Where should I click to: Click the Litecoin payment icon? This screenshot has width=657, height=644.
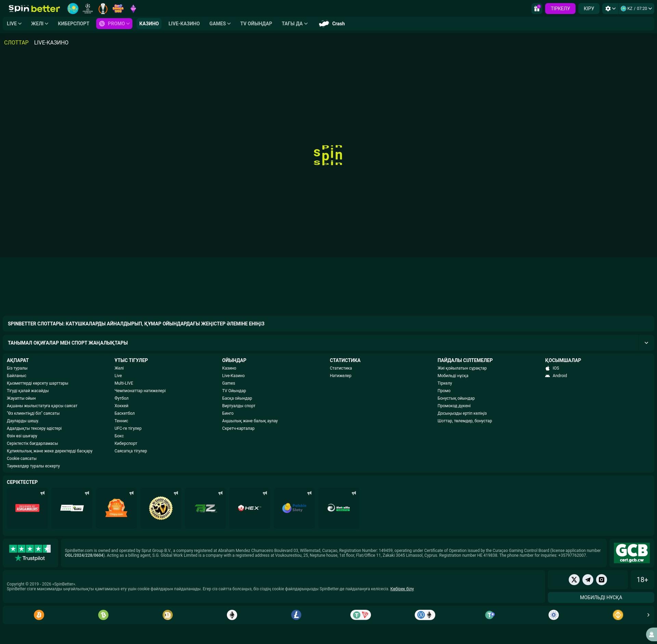296,615
